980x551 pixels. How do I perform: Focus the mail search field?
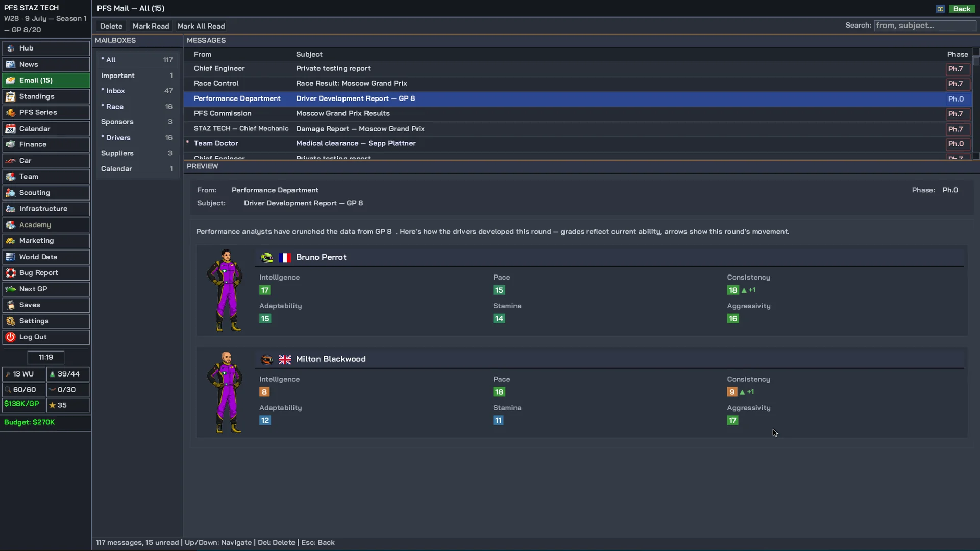click(x=924, y=26)
